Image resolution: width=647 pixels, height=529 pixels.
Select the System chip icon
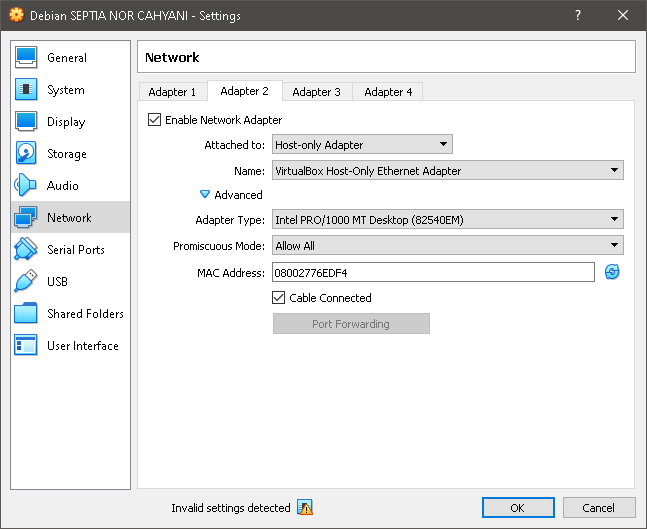26,89
